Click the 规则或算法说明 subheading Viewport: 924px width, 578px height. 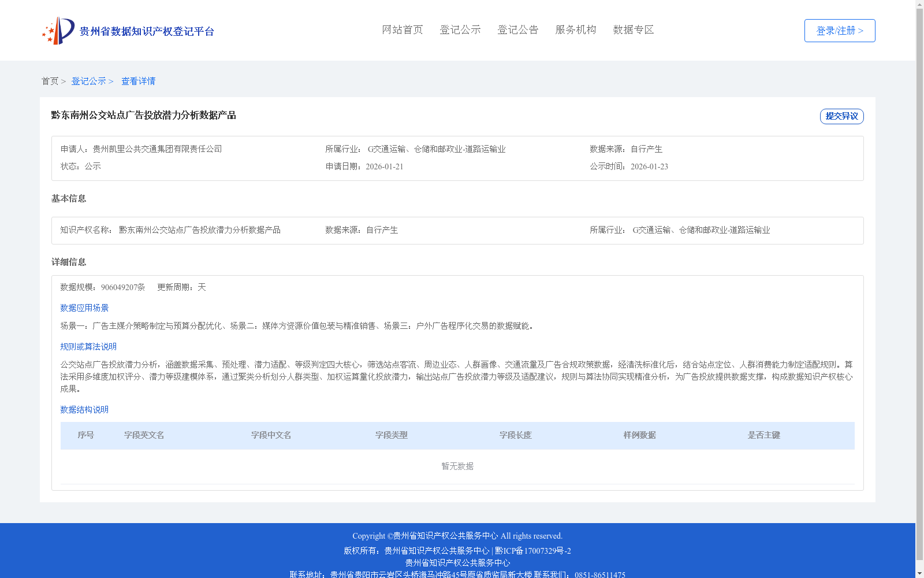(x=88, y=347)
